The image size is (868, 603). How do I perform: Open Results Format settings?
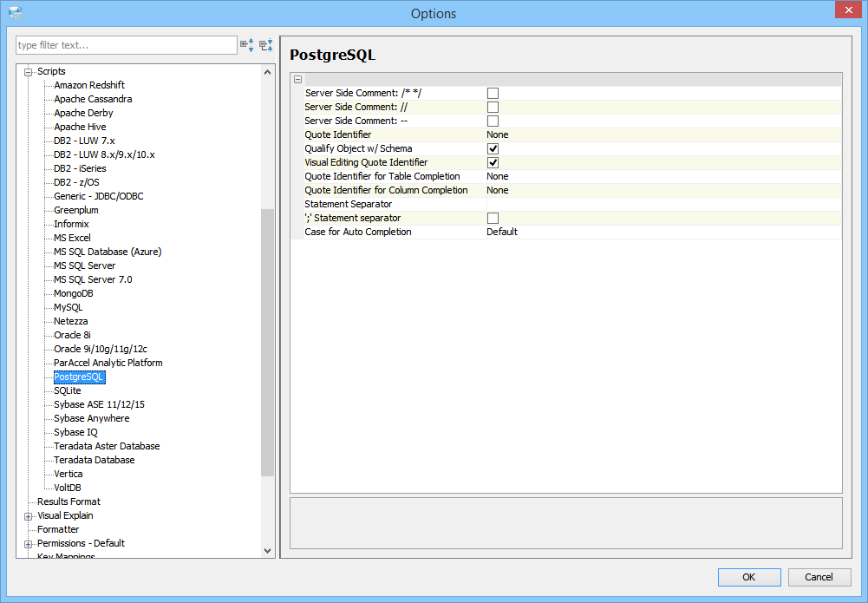[x=69, y=501]
